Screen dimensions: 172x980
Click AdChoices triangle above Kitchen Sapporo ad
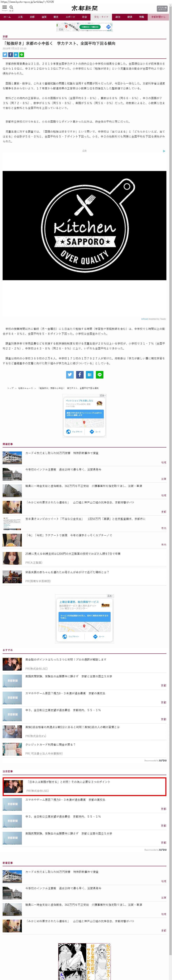click(164, 151)
